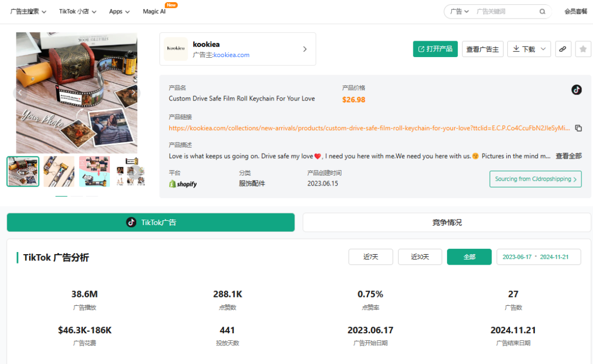Click the 441 投放天数 value
The image size is (593, 364).
pos(227,330)
